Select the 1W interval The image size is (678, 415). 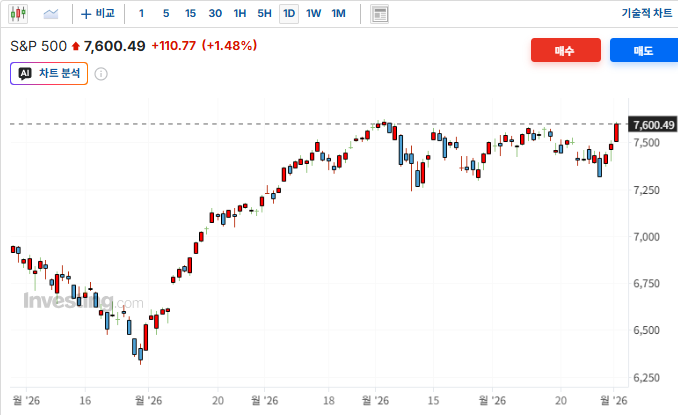pyautogui.click(x=313, y=14)
